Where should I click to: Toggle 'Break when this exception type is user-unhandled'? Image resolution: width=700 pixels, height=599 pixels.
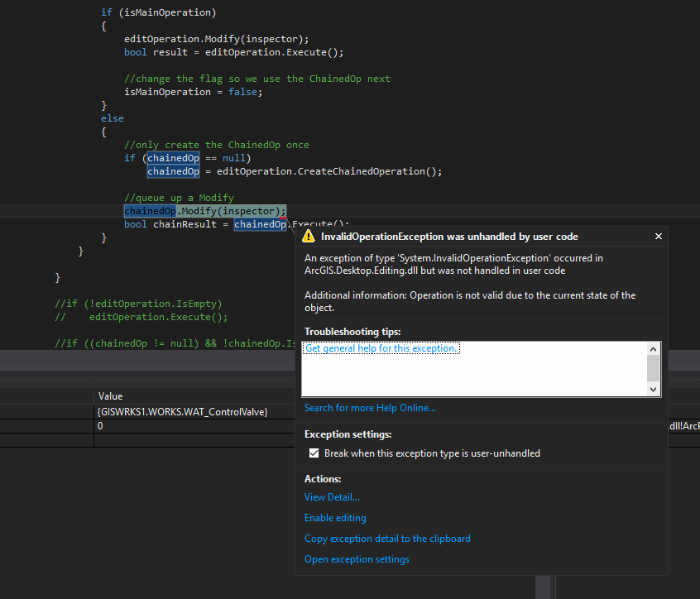(x=314, y=453)
